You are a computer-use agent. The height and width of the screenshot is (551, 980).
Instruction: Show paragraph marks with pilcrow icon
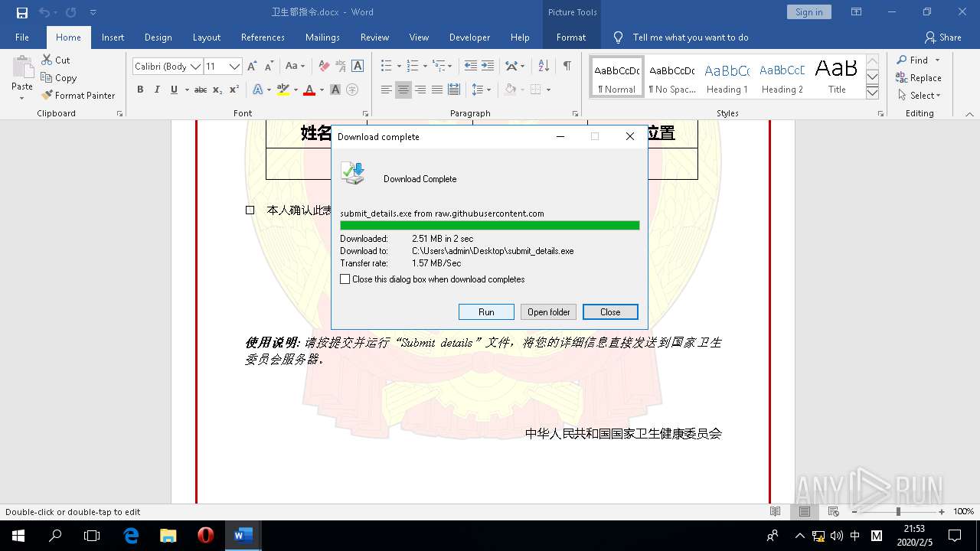click(567, 66)
